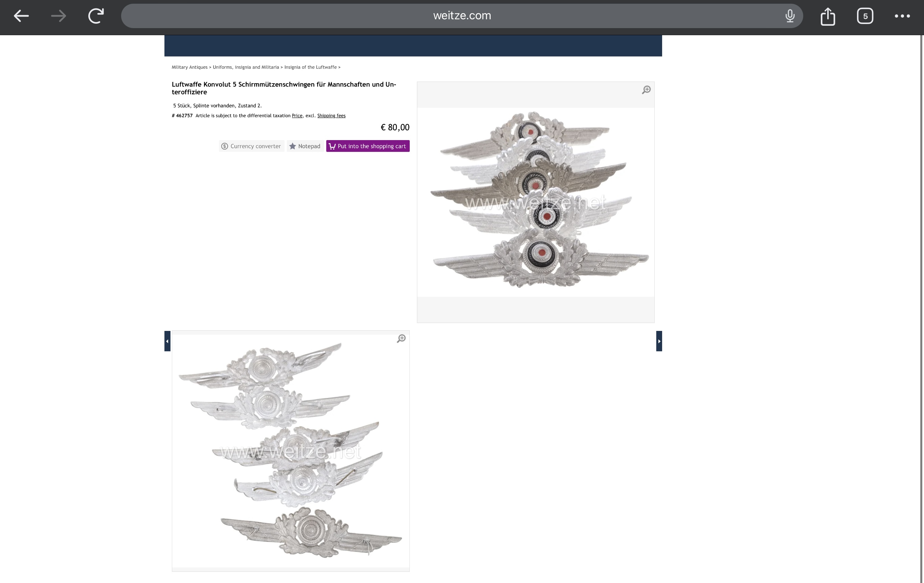Put the item into the shopping cart

coord(368,146)
